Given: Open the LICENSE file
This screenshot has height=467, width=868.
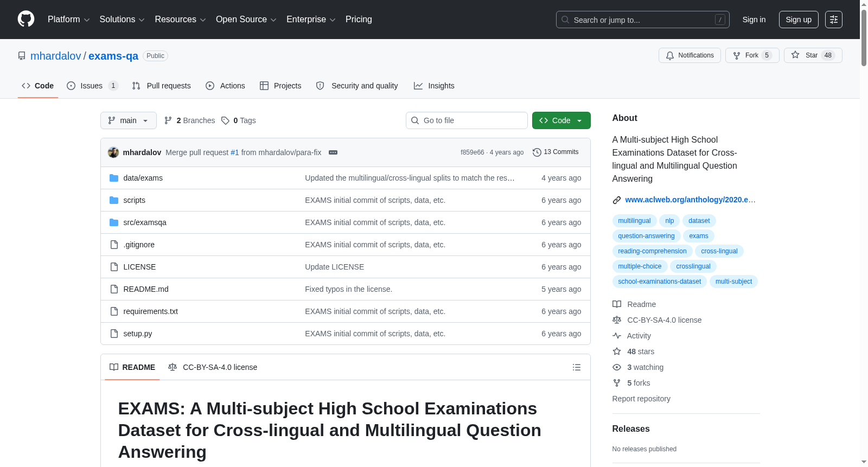Looking at the screenshot, I should click(139, 267).
